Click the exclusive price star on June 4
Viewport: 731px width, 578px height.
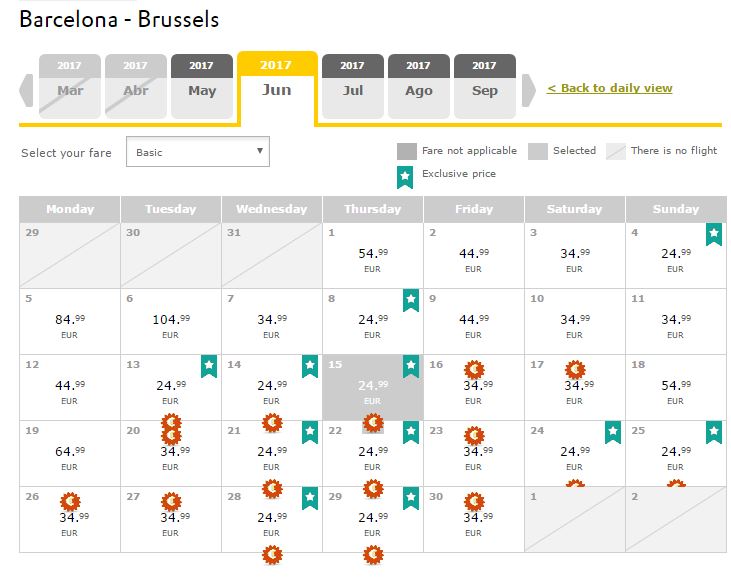point(714,234)
